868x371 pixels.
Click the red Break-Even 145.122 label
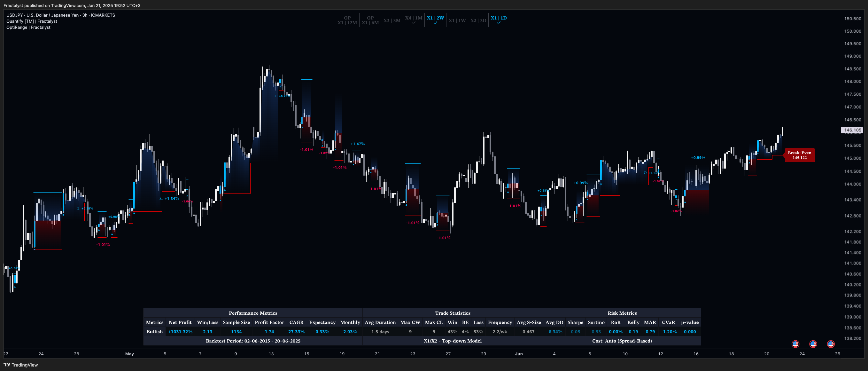pos(800,155)
